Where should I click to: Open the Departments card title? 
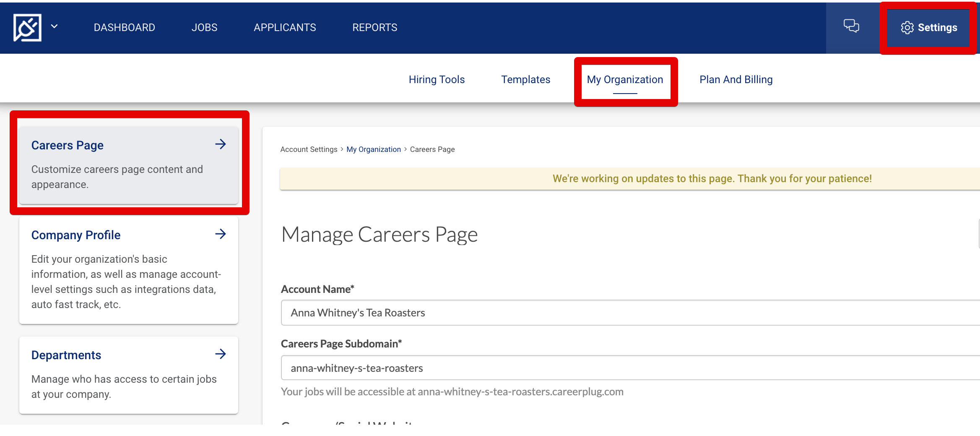[66, 355]
